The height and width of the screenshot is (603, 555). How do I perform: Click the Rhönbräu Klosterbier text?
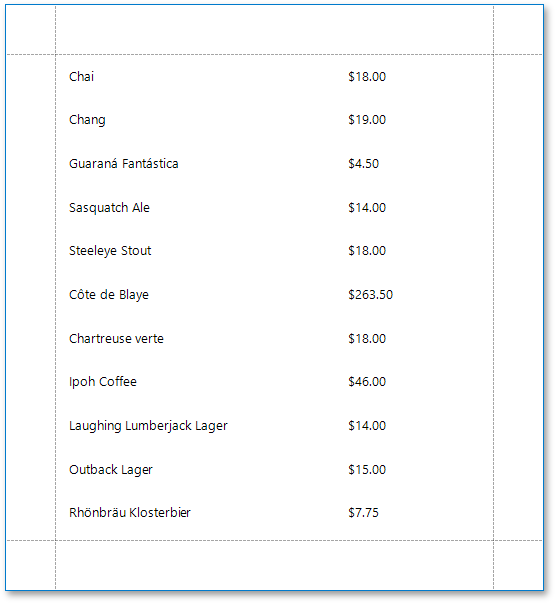130,513
